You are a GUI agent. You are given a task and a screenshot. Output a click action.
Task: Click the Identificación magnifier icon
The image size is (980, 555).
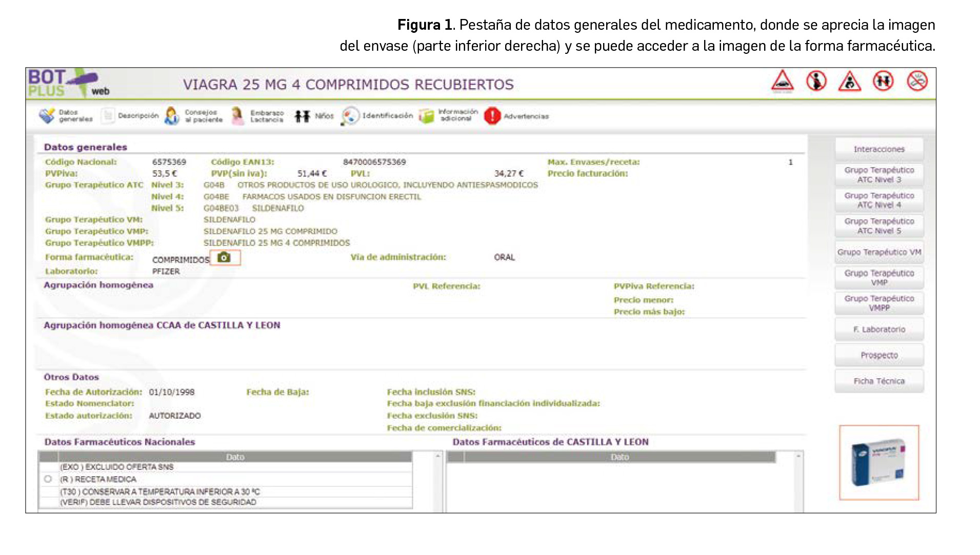click(350, 116)
